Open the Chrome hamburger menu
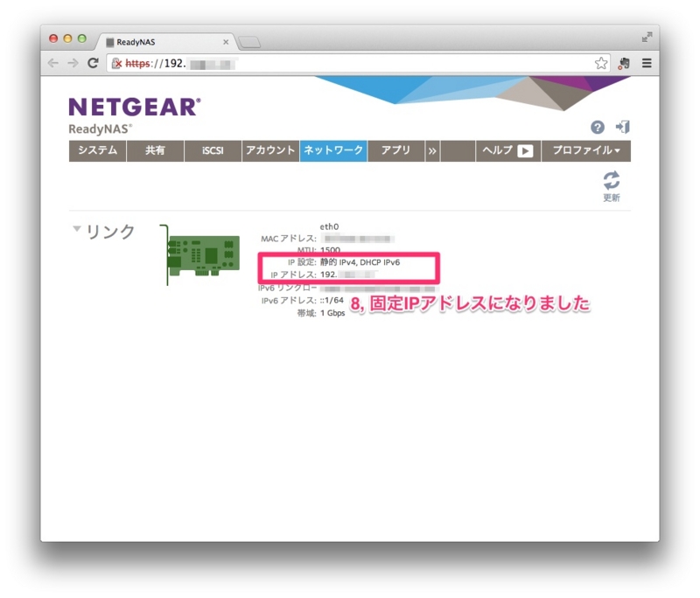 tap(647, 63)
